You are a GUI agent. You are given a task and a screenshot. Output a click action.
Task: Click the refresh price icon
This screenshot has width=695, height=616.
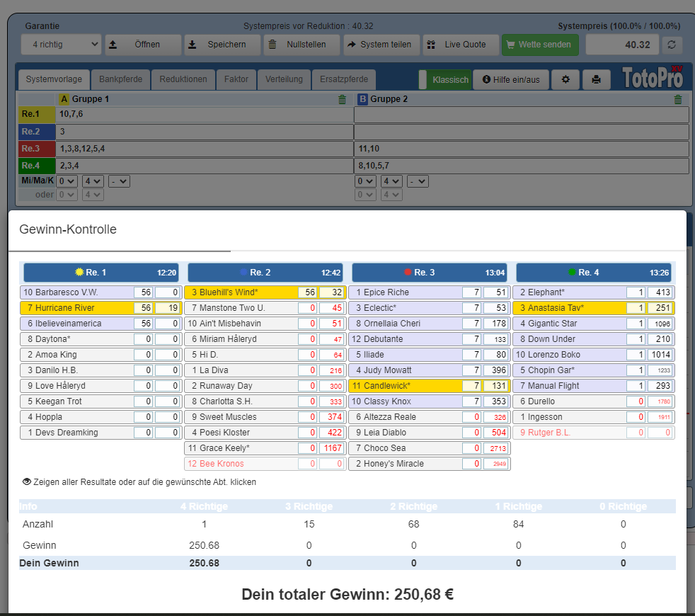click(672, 45)
